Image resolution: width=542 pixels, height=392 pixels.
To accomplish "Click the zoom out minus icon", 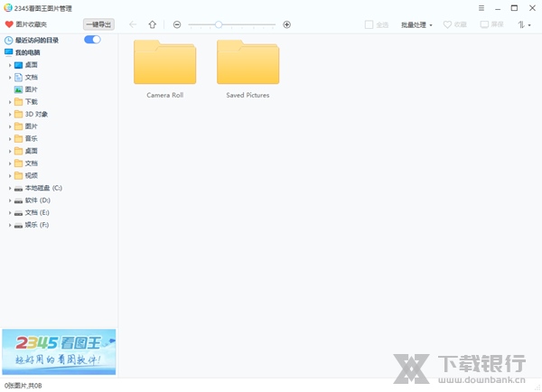I will tap(177, 24).
